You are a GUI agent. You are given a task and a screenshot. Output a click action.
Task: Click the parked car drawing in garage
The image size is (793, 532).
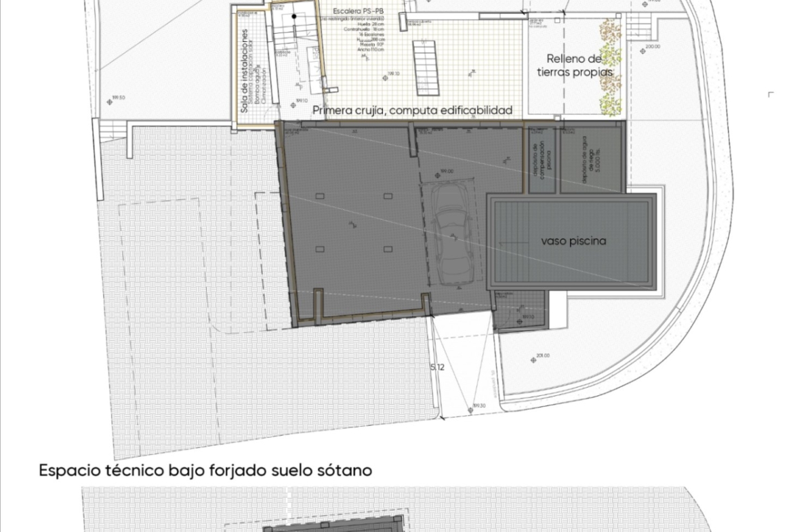[x=451, y=235]
